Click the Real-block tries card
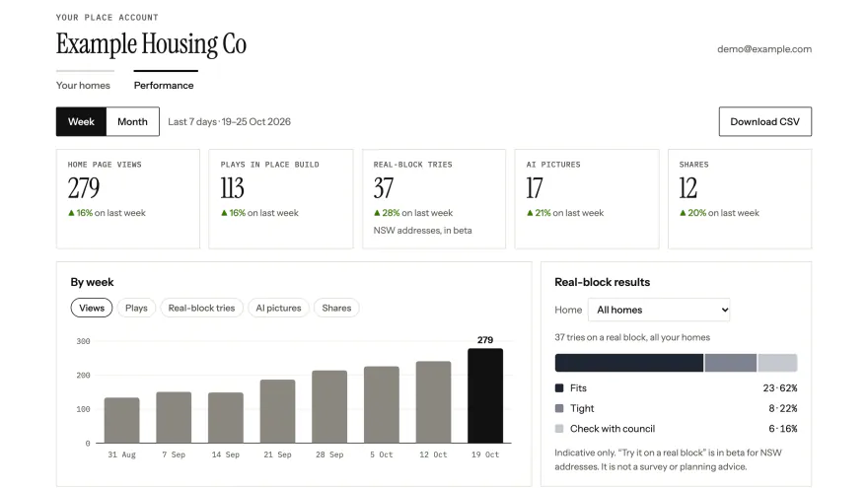 click(x=434, y=198)
